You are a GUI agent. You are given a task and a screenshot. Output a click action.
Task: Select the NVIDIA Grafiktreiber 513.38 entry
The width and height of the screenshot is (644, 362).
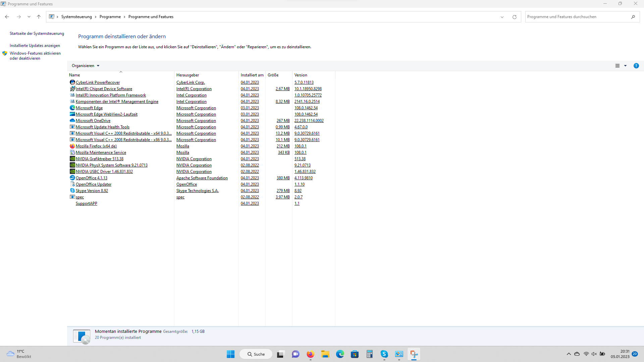coord(100,159)
